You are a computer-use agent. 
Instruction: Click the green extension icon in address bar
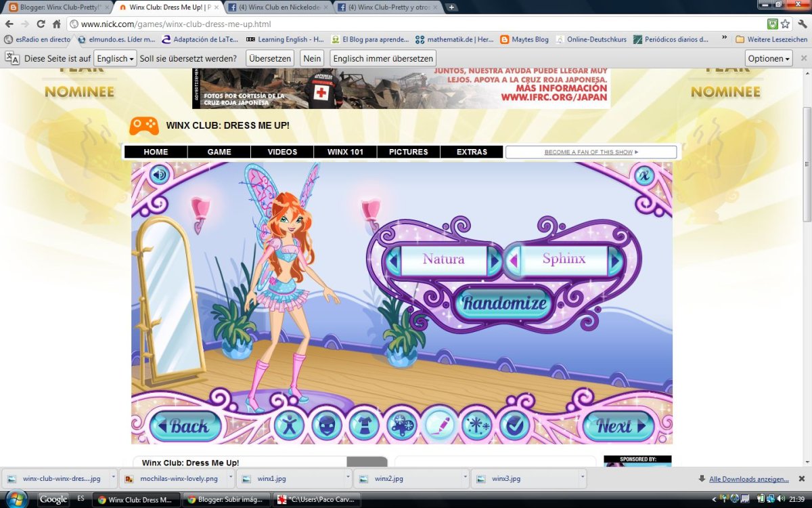[x=773, y=24]
